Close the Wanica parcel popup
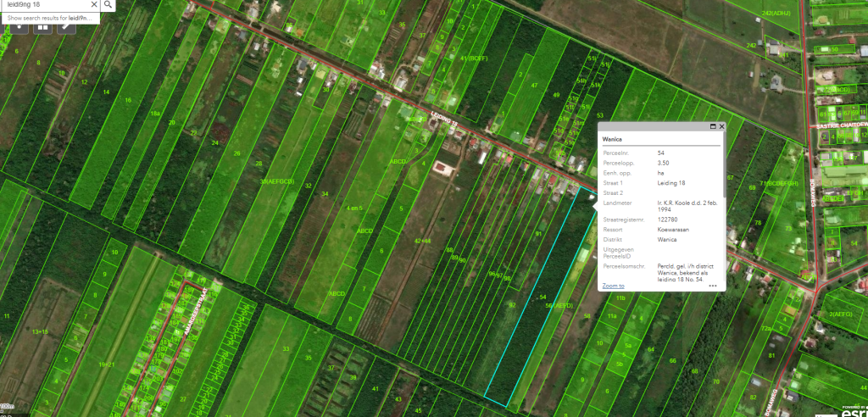Image resolution: width=868 pixels, height=417 pixels. [722, 126]
